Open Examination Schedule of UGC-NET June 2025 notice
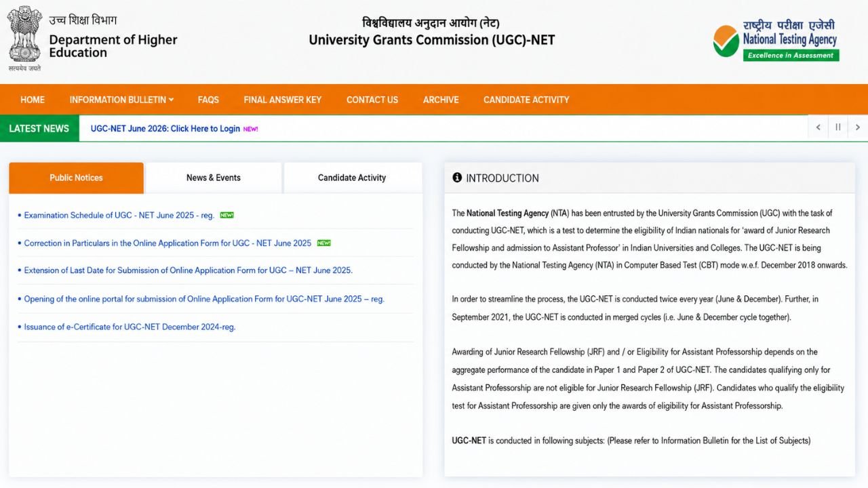 [119, 215]
